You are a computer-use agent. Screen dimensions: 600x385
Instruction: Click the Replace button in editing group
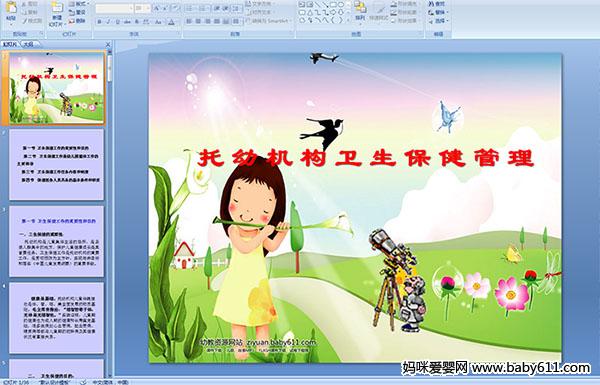pyautogui.click(x=437, y=12)
